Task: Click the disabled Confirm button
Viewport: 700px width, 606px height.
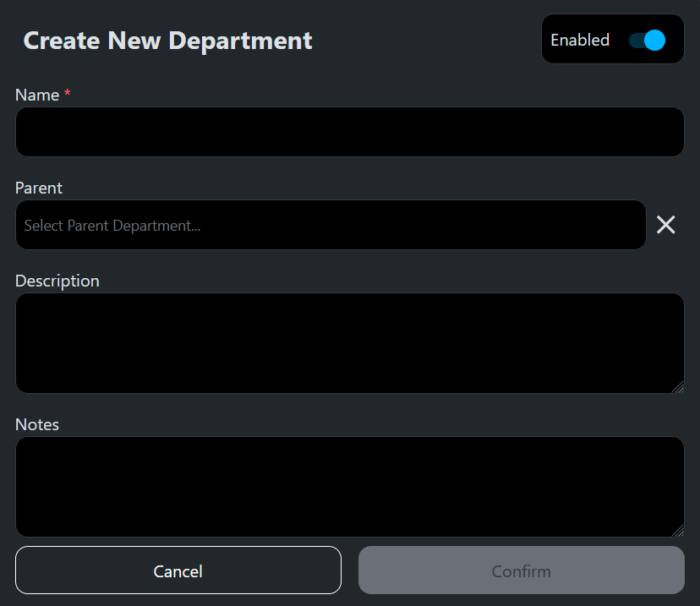Action: pyautogui.click(x=521, y=571)
